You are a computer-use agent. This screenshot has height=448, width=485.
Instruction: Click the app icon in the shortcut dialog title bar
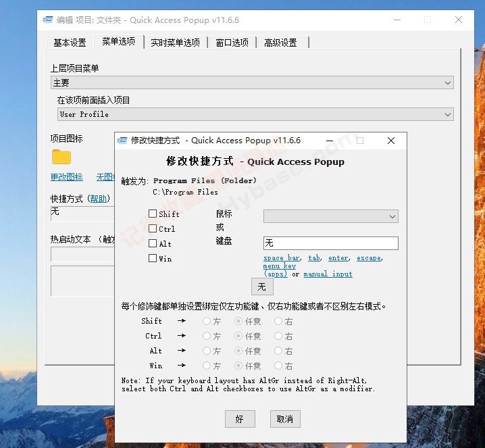pyautogui.click(x=122, y=141)
